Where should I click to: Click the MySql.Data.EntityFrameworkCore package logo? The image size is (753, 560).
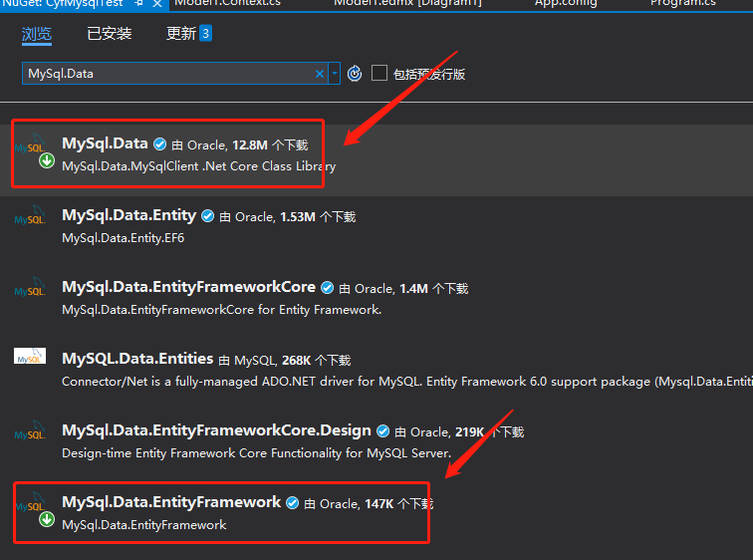click(x=30, y=288)
